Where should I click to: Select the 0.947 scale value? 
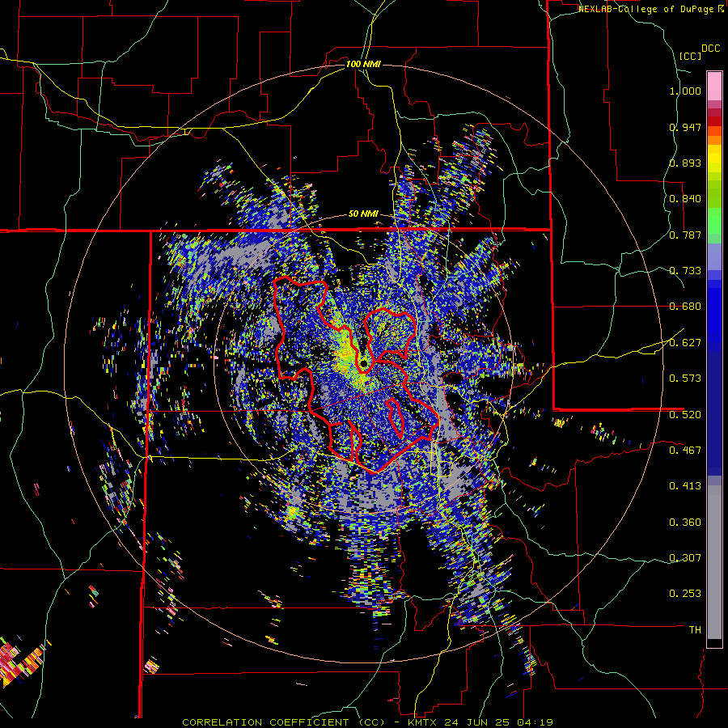point(685,127)
